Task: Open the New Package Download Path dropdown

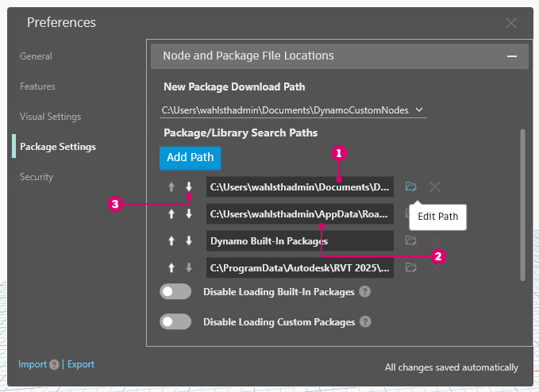Action: [x=419, y=110]
